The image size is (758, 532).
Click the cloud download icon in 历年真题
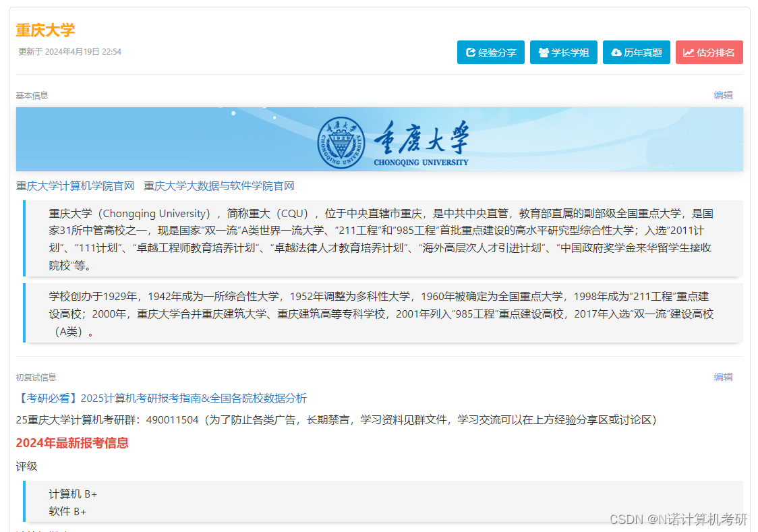[616, 52]
